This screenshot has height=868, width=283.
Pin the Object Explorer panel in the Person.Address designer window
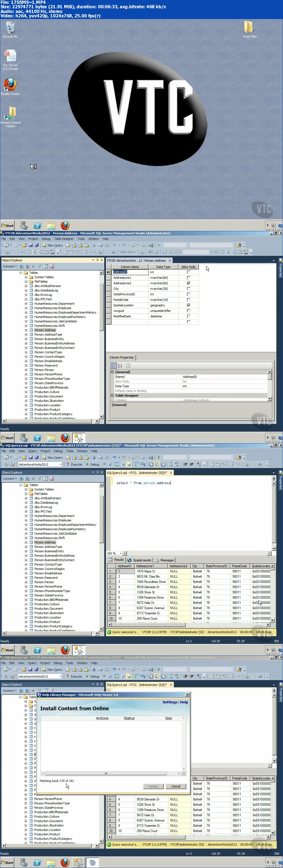(x=97, y=260)
